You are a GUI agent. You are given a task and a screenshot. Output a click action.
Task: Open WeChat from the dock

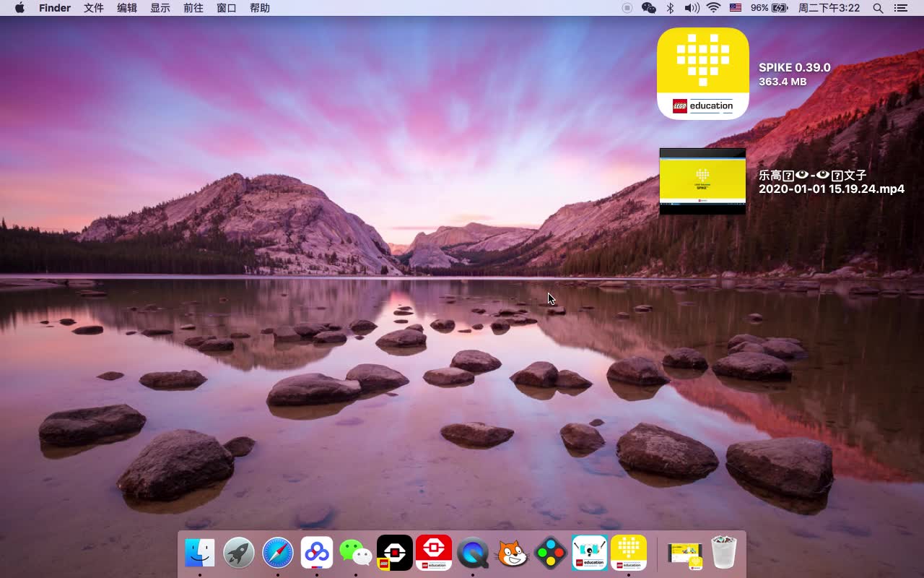pyautogui.click(x=356, y=553)
